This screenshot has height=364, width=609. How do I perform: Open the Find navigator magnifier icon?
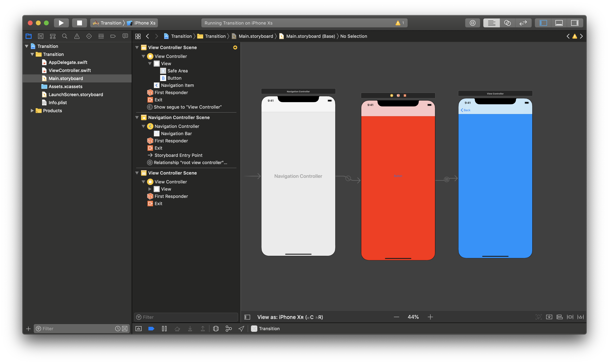click(x=65, y=36)
